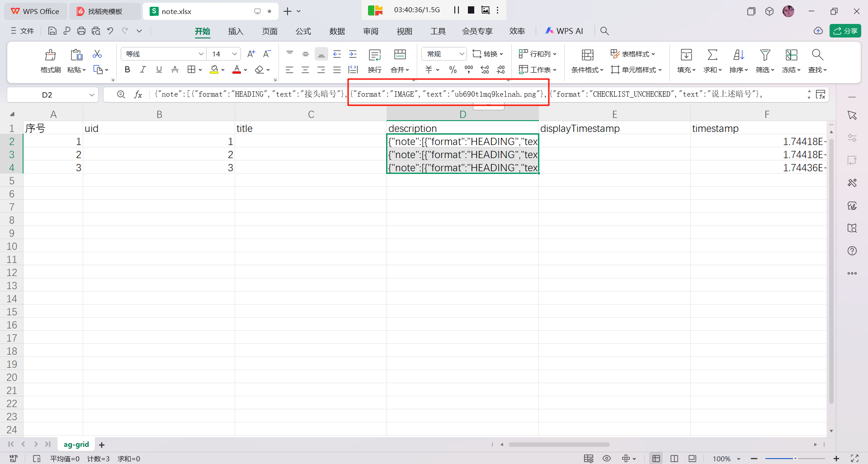Click the Cut scissors icon
868x464 pixels.
pyautogui.click(x=97, y=54)
